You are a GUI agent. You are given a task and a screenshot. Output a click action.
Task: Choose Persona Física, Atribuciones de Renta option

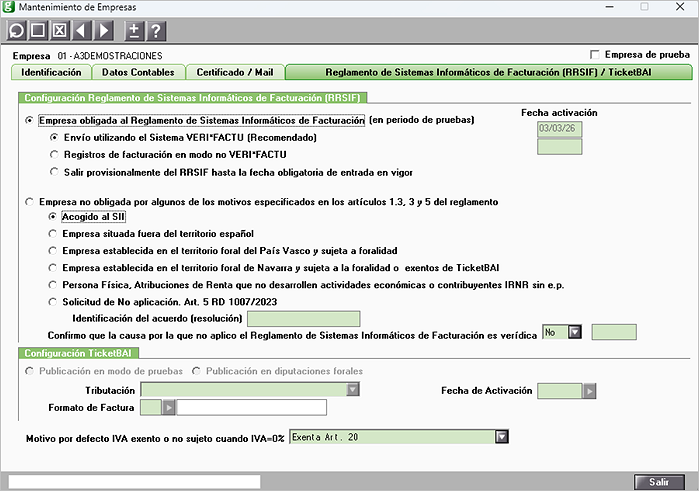tap(53, 285)
